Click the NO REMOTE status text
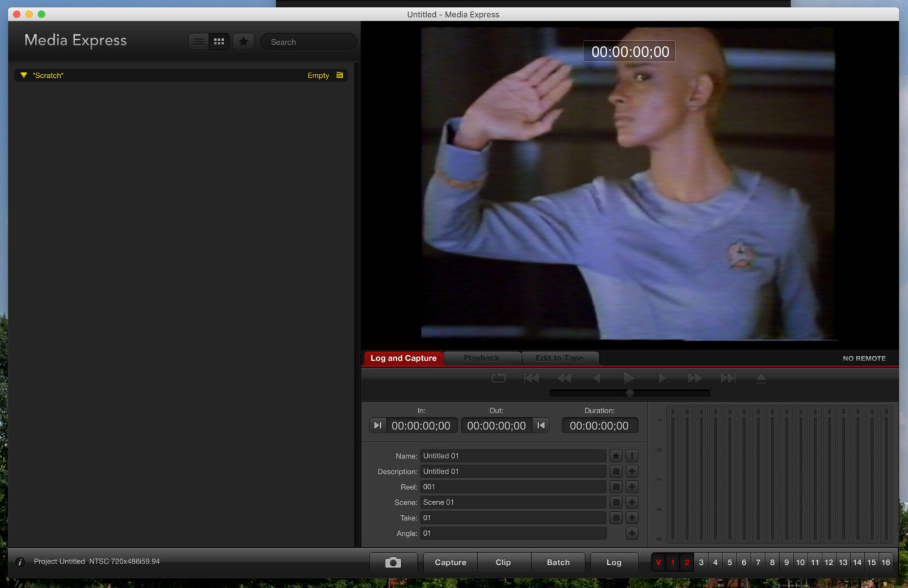Image resolution: width=908 pixels, height=588 pixels. pyautogui.click(x=864, y=358)
